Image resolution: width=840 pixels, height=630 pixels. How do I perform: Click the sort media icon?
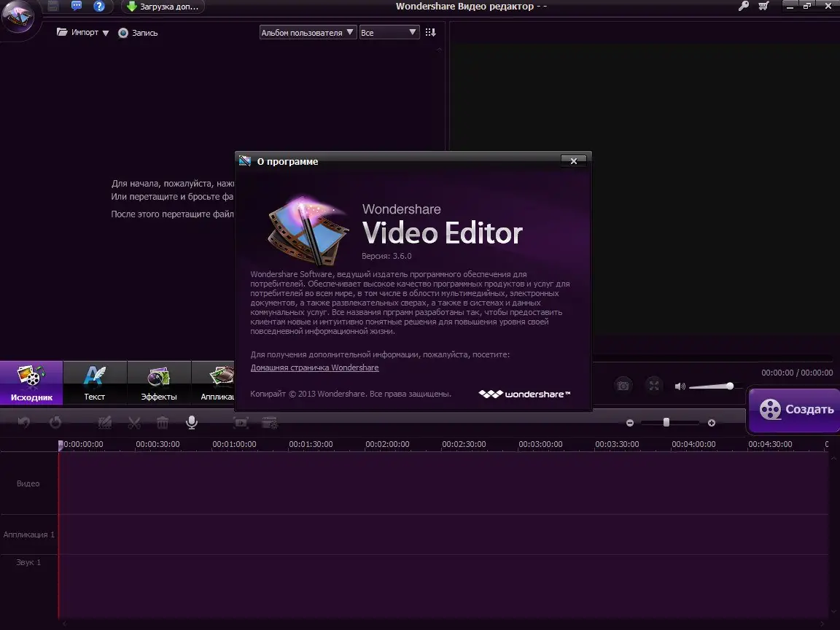click(x=431, y=33)
